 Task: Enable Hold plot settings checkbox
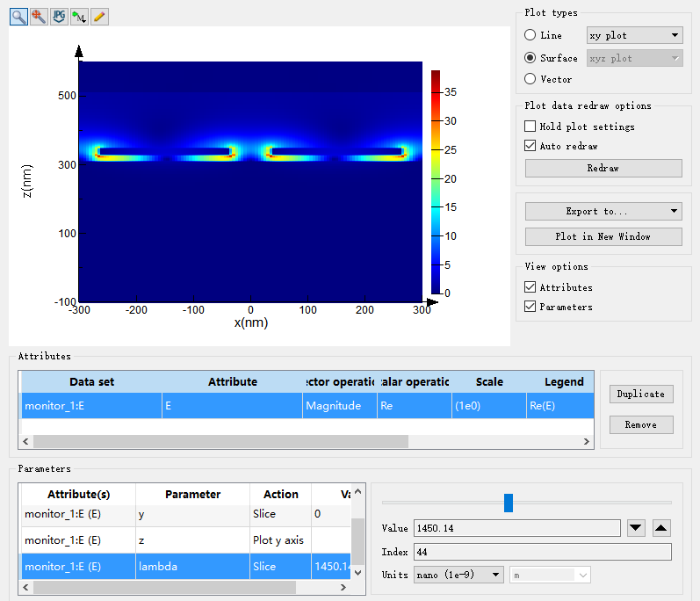pyautogui.click(x=530, y=127)
